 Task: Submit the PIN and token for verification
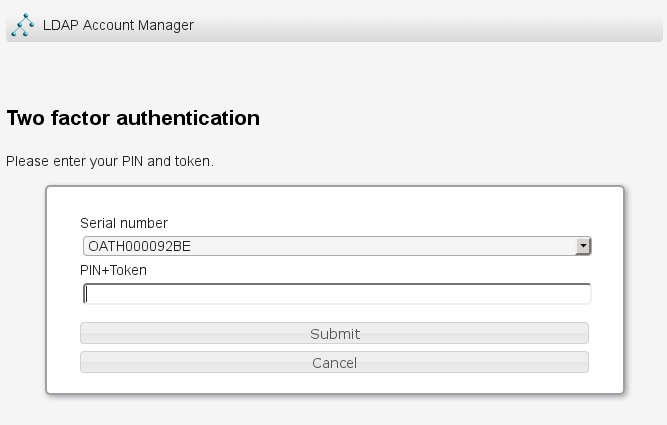[334, 334]
